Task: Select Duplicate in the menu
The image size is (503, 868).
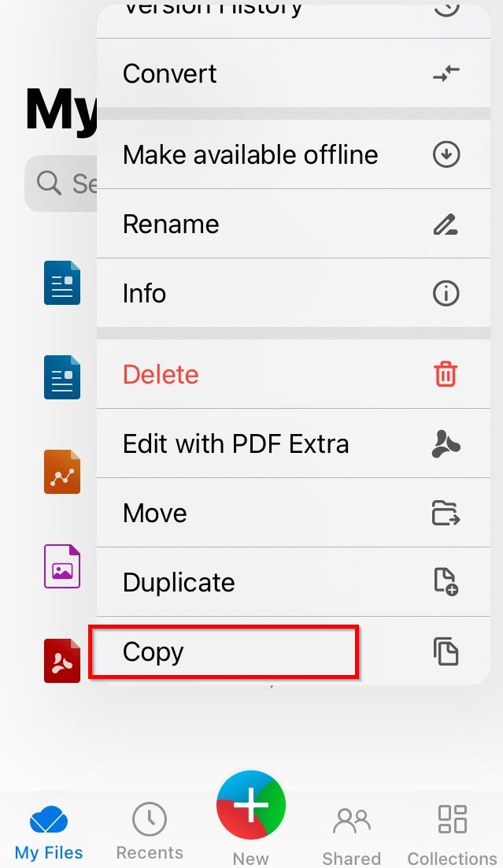Action: (x=294, y=582)
